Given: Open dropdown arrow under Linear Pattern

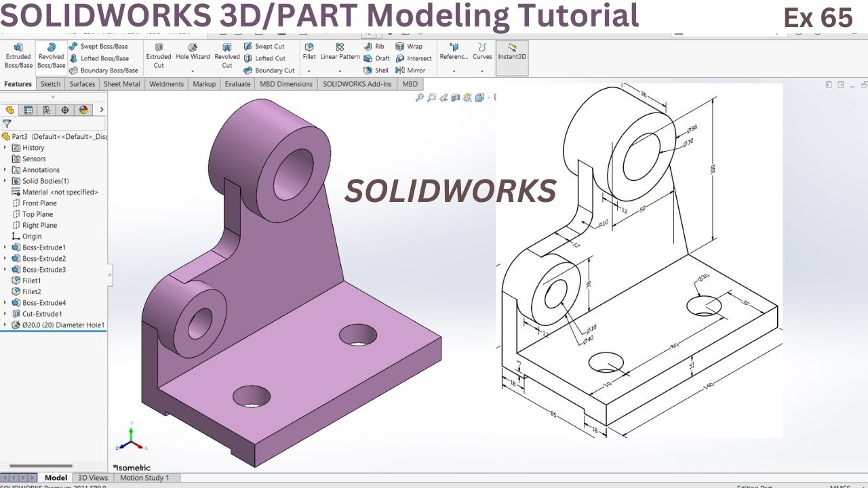Looking at the screenshot, I should (x=340, y=71).
